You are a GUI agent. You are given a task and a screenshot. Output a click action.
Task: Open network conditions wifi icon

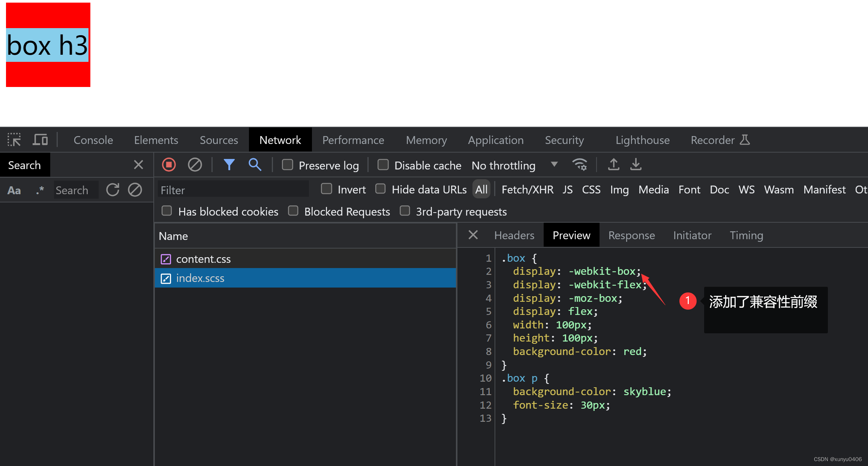point(580,165)
